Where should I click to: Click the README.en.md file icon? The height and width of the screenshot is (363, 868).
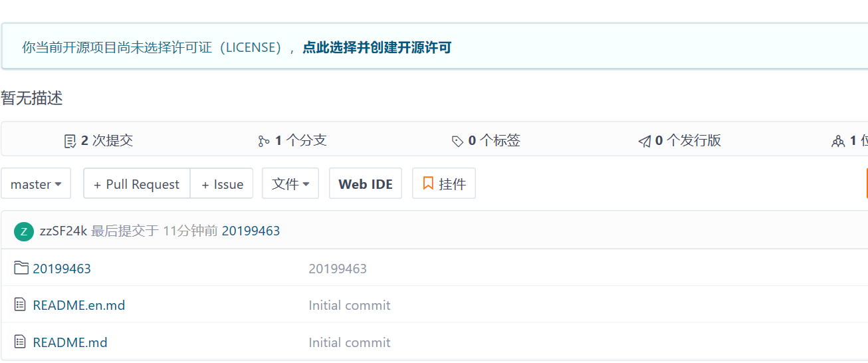pos(21,305)
